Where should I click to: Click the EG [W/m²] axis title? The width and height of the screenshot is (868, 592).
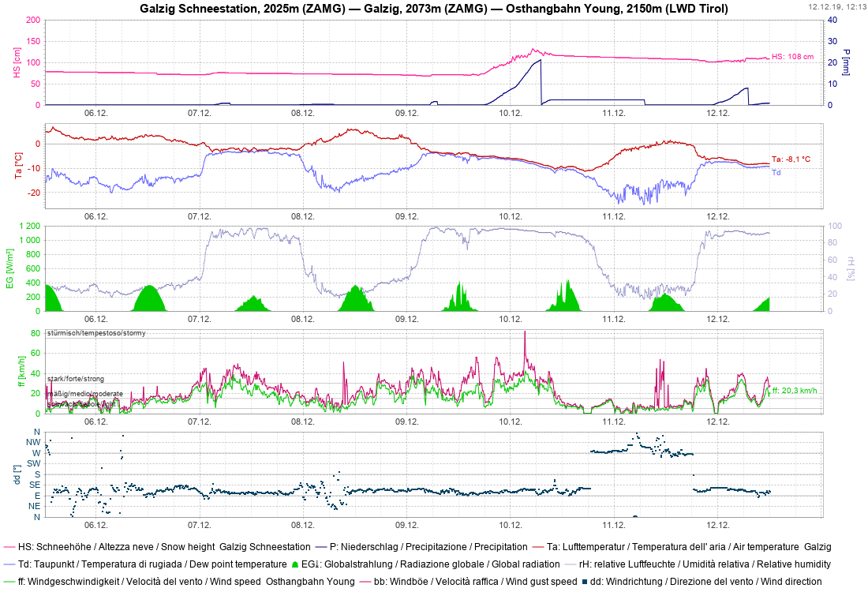[9, 268]
